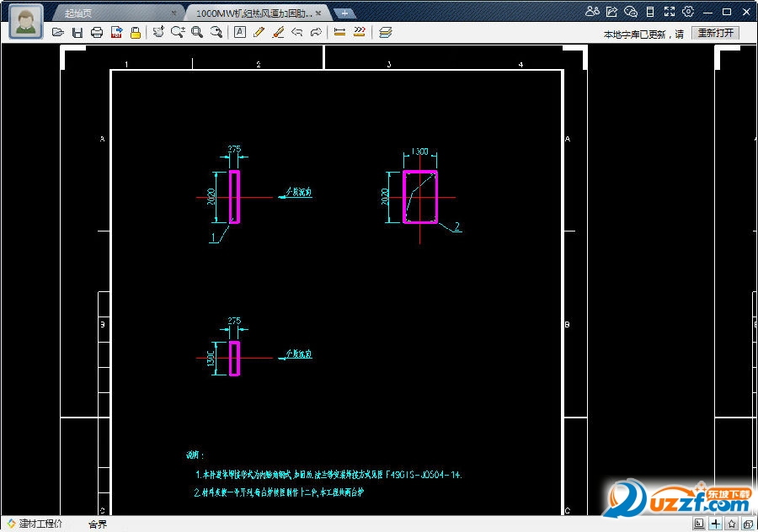
Task: Save the drawing with the floppy icon
Action: (x=77, y=32)
